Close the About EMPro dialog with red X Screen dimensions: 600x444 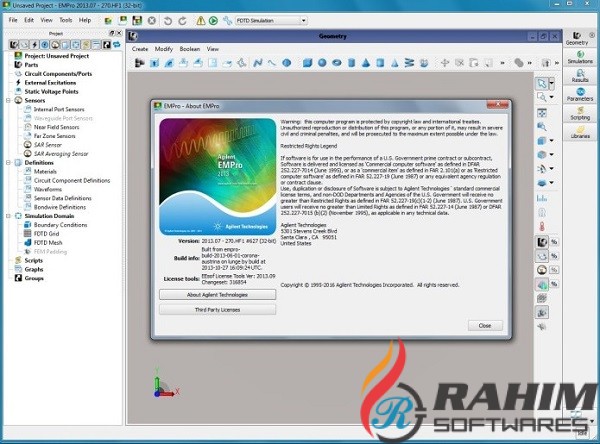click(x=497, y=104)
